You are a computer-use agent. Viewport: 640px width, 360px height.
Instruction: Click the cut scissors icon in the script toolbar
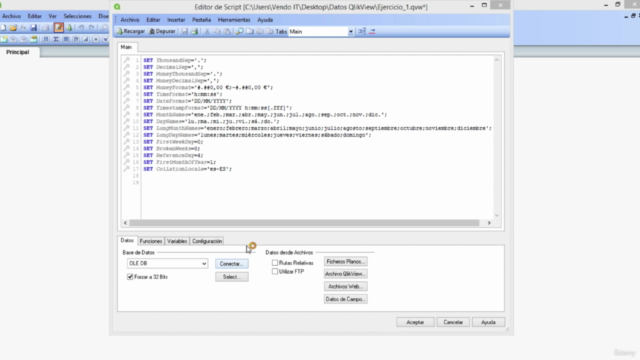207,31
